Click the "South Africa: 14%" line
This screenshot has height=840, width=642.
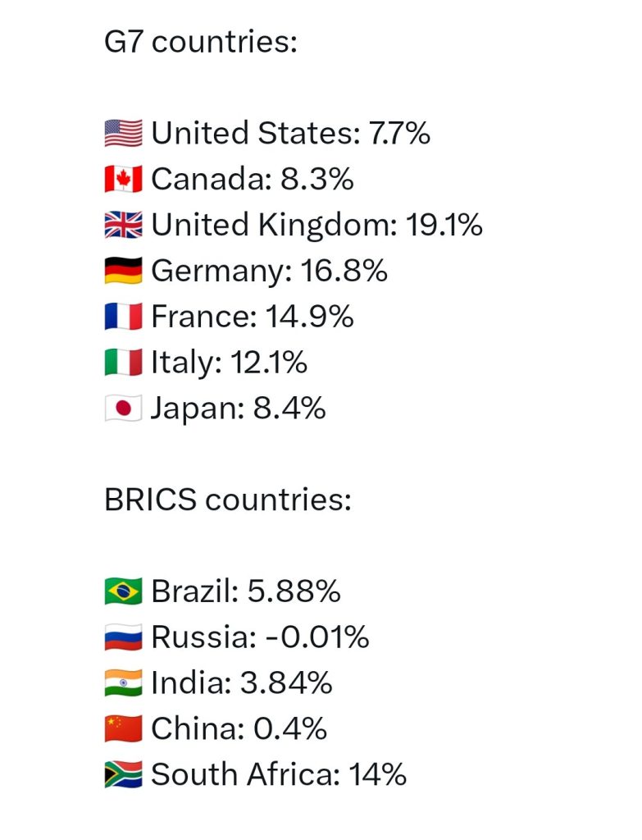279,774
